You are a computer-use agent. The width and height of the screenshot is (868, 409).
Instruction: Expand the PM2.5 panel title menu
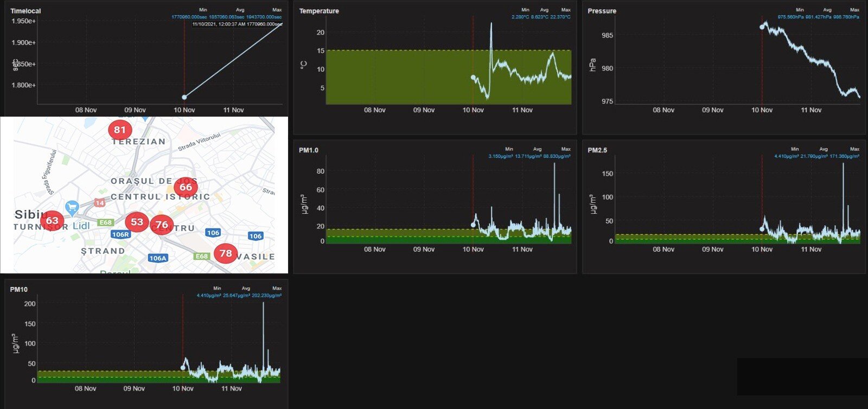[x=597, y=150]
